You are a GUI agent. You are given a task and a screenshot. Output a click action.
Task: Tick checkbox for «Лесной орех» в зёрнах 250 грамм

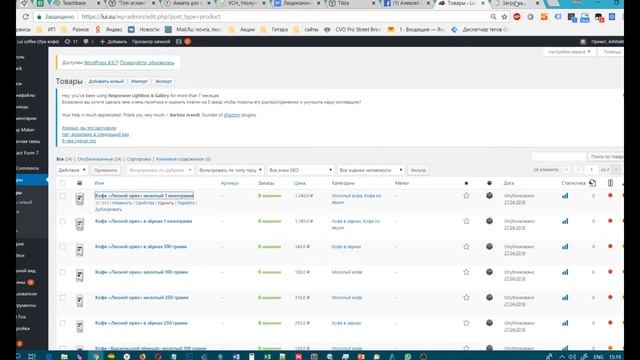(x=62, y=323)
